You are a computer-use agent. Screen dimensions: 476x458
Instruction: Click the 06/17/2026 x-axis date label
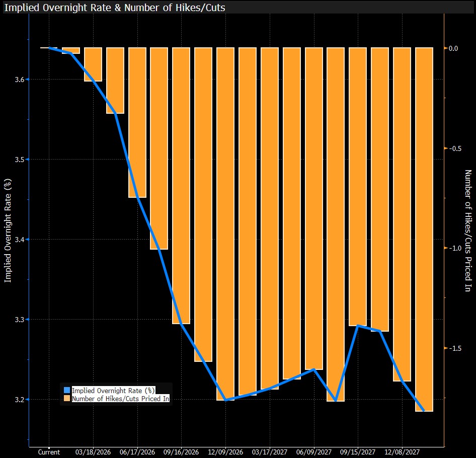tap(137, 452)
